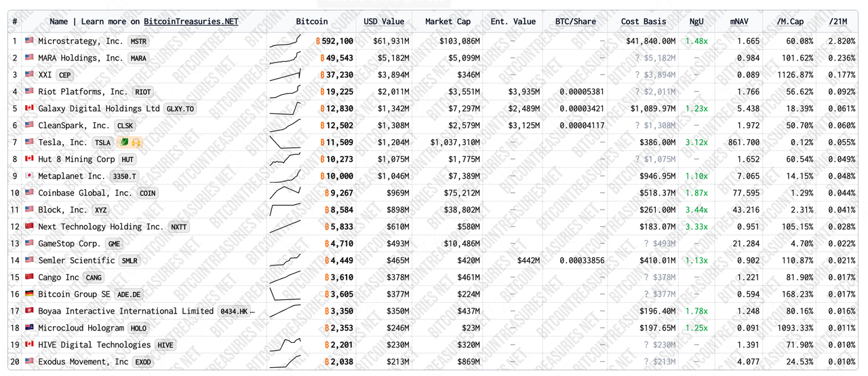Click the CEP ticker badge

tap(64, 75)
